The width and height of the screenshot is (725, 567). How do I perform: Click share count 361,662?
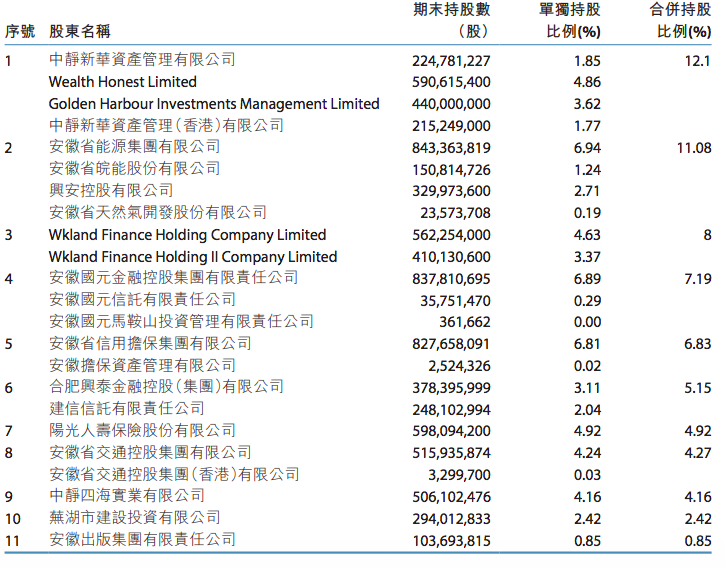click(x=465, y=322)
